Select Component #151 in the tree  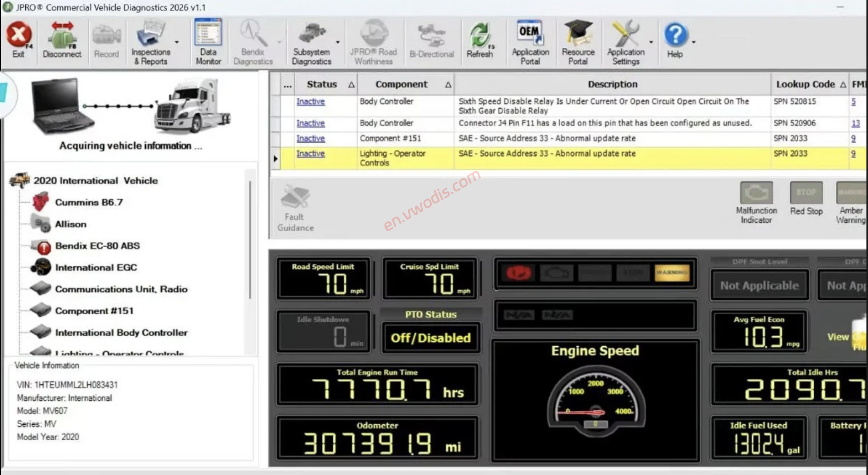pos(94,311)
